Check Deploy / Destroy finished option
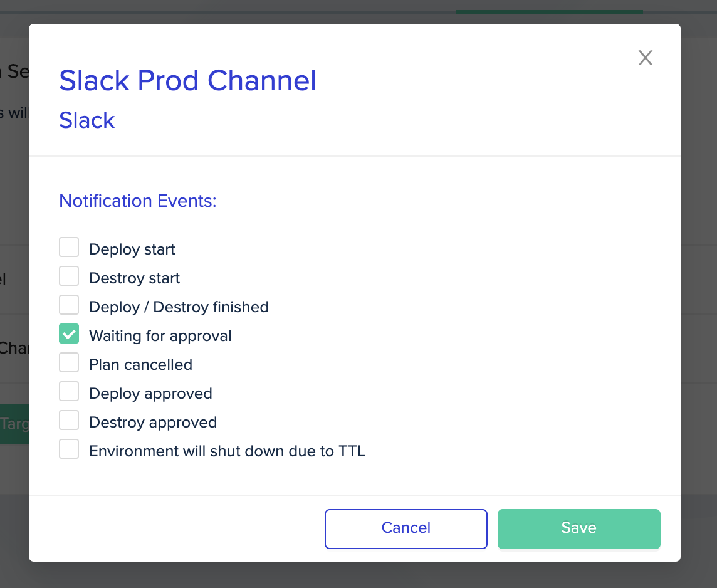Screen dimensions: 717x588 click(x=69, y=305)
